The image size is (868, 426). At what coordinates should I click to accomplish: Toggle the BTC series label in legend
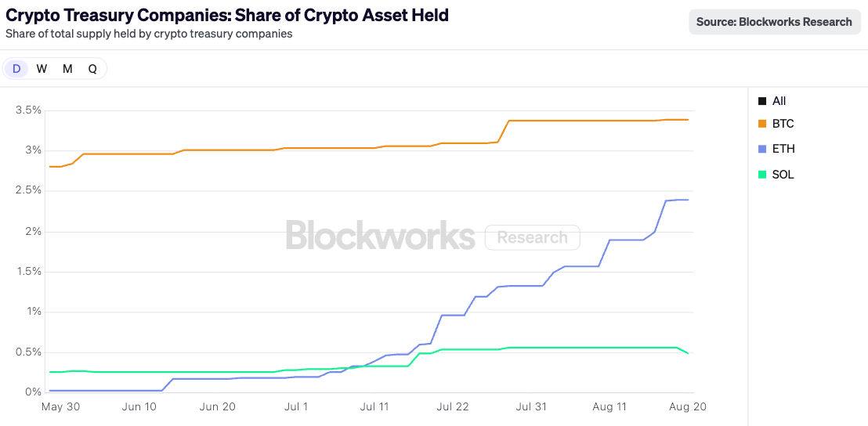[783, 124]
